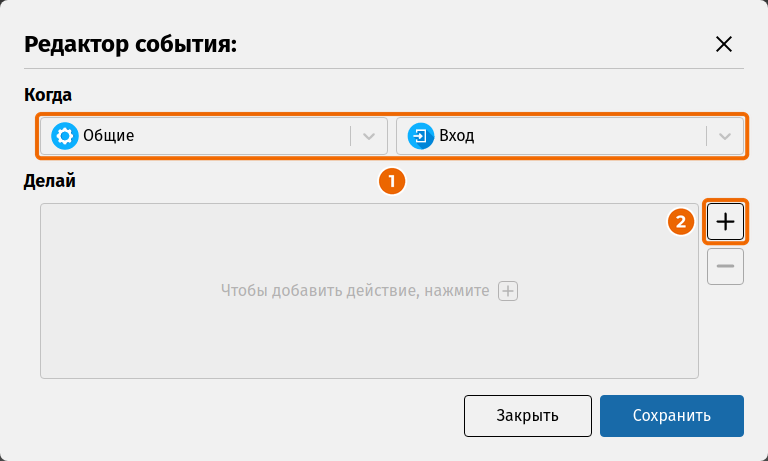The height and width of the screenshot is (461, 768).
Task: Click the hint text Чтобы добавить действие, нажмите
Action: [x=355, y=291]
